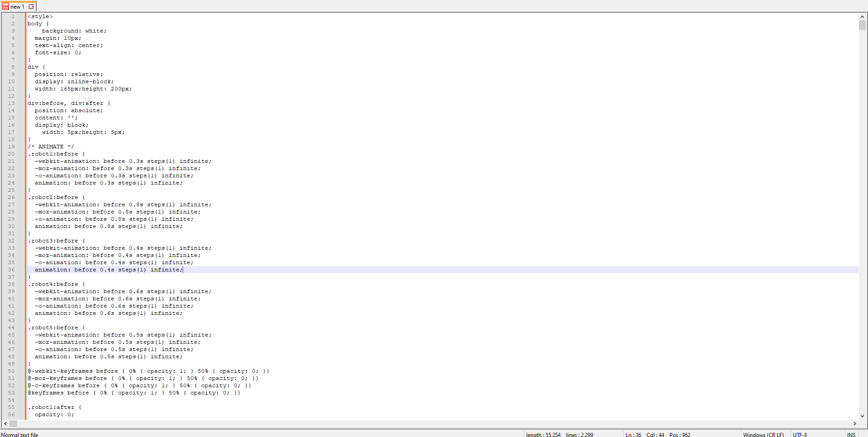
Task: Click line number 50 in the margin
Action: coord(11,371)
